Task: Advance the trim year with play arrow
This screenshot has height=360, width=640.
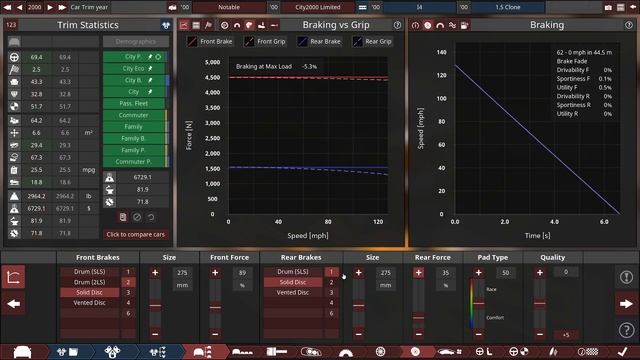Action: (x=50, y=7)
